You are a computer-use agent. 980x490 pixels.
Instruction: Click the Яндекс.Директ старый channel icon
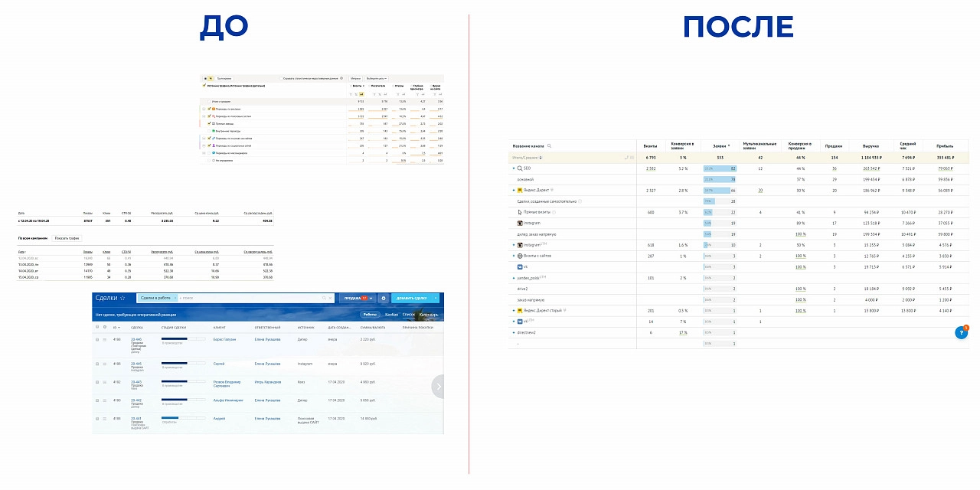[x=520, y=310]
